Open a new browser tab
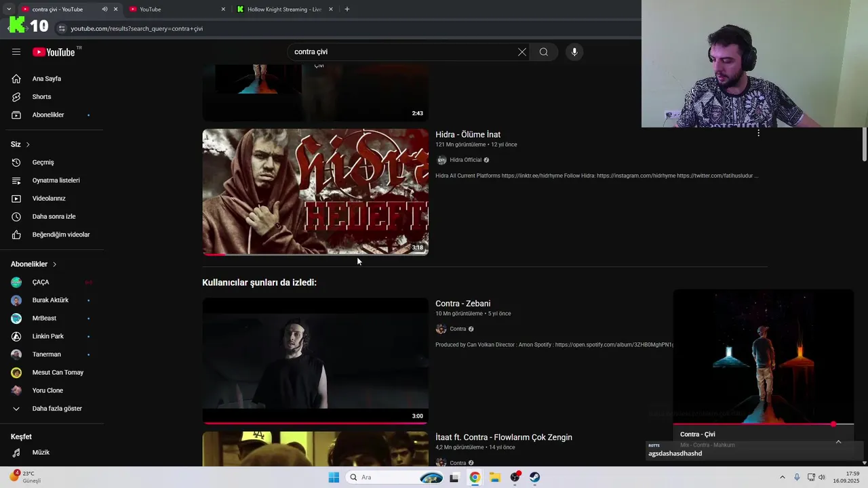Viewport: 868px width, 488px height. click(347, 9)
